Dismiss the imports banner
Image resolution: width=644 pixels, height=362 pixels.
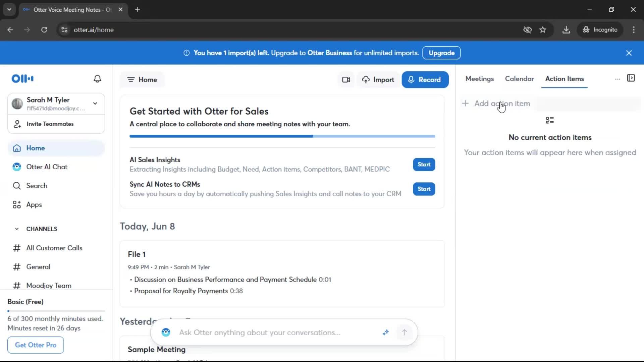pos(629,53)
